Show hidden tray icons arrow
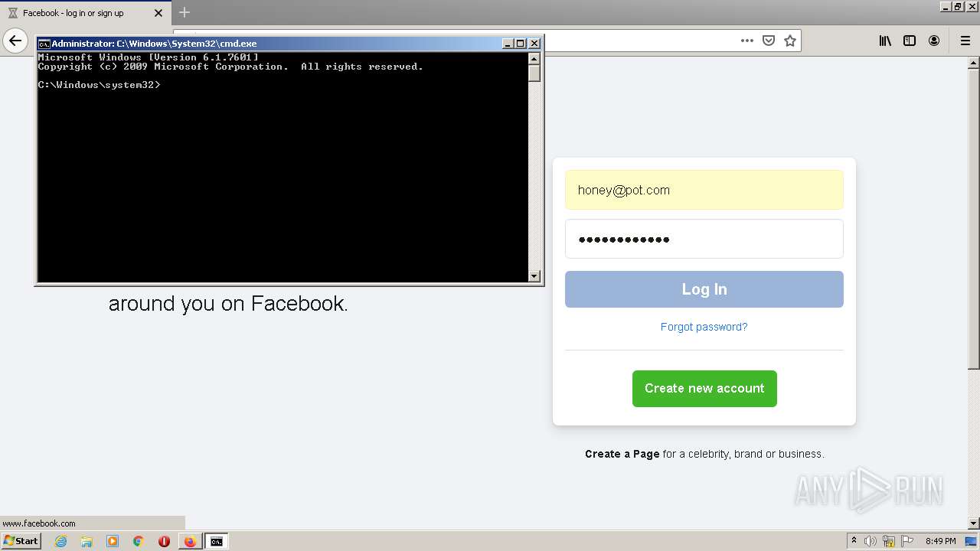Screen dimensions: 980x551 click(x=854, y=541)
